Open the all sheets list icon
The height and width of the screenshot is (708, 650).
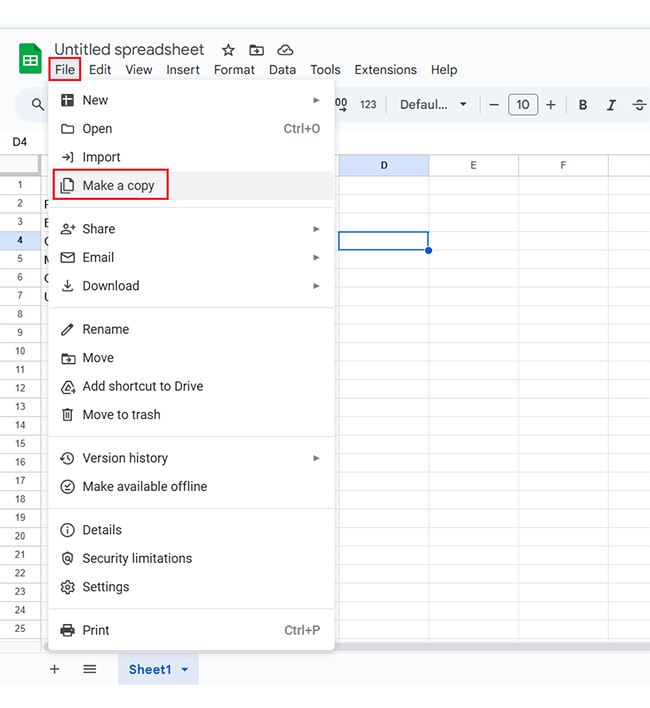click(x=90, y=669)
